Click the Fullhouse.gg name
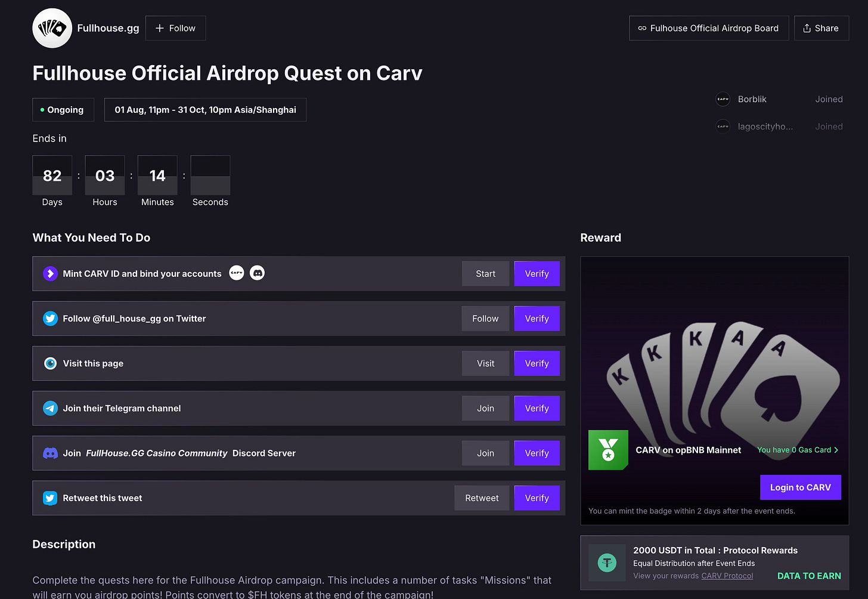This screenshot has width=868, height=599. tap(108, 28)
